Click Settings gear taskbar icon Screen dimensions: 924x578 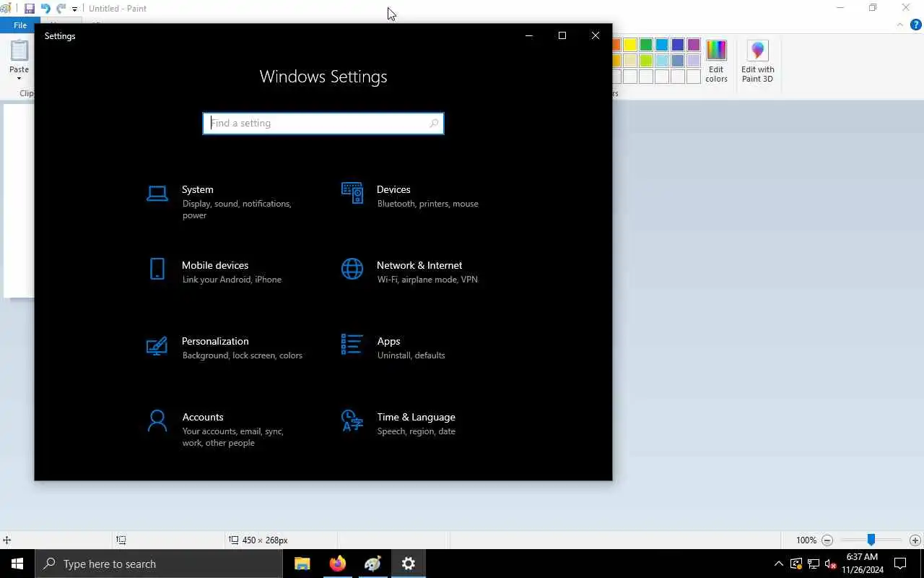(409, 564)
